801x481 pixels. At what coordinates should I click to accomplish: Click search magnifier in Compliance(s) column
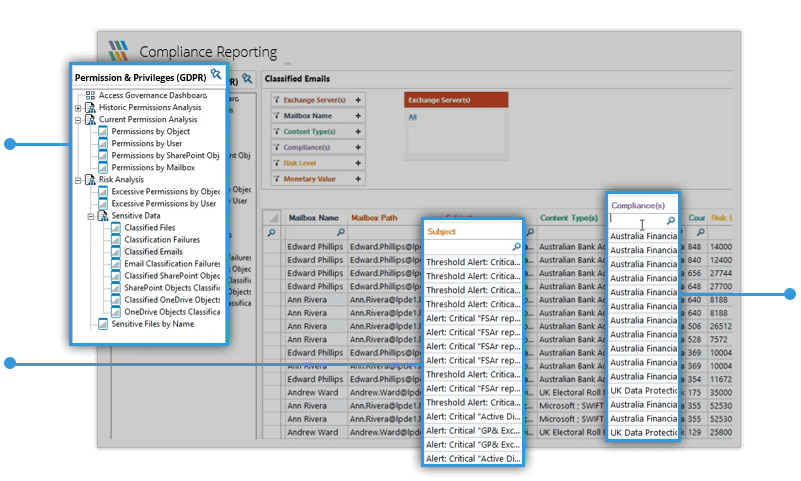(671, 221)
